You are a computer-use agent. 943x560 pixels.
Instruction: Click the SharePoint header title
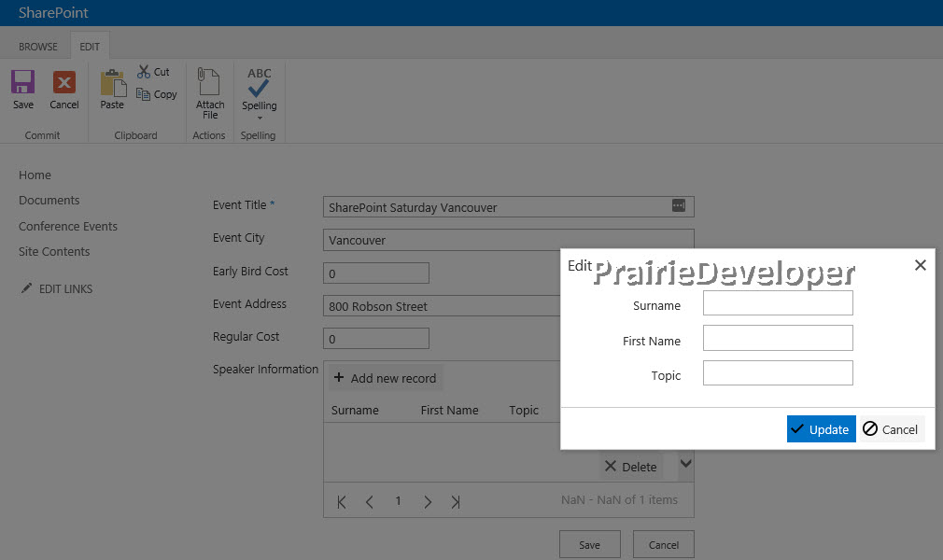pos(53,13)
